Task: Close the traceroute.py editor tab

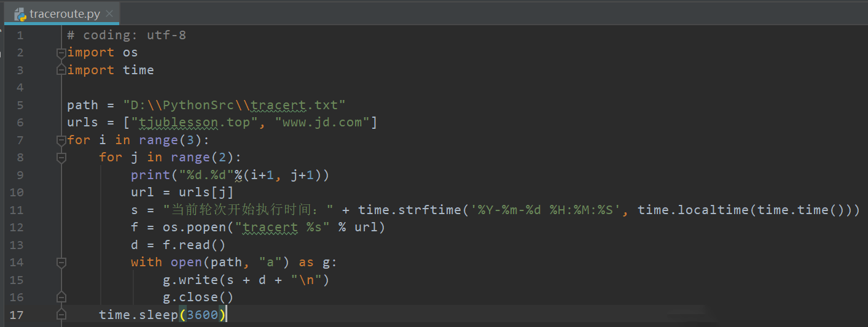Action: point(109,13)
